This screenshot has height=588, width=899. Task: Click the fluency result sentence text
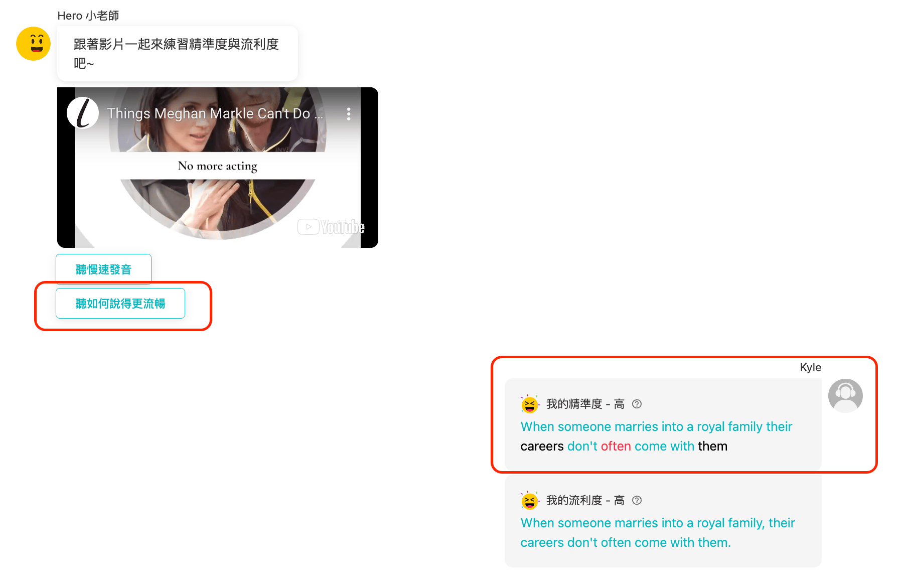658,533
